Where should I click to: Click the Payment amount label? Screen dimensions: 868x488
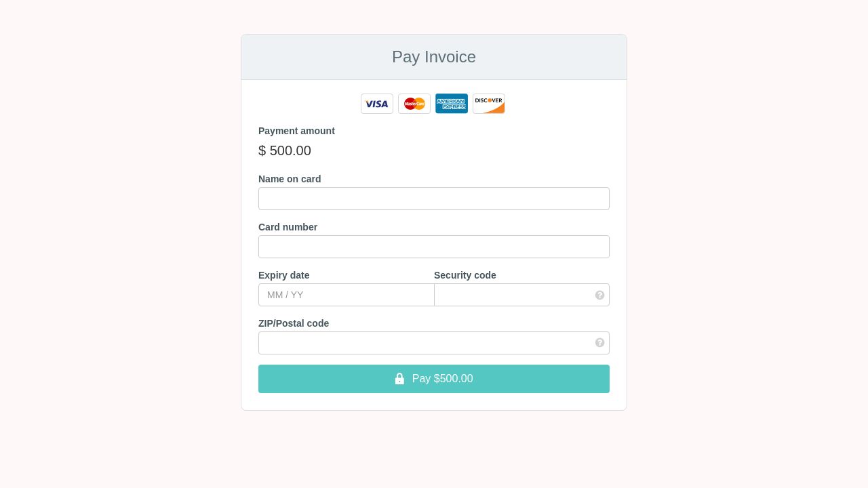(296, 131)
